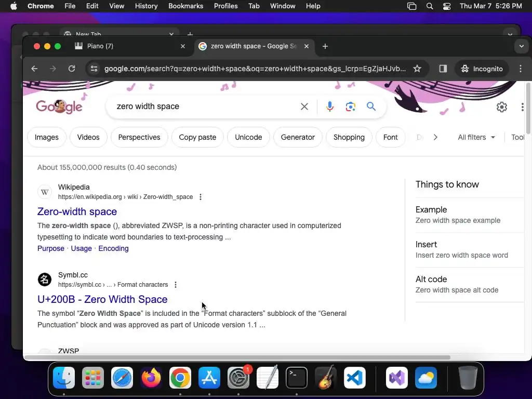Filter results by Videos

click(x=88, y=137)
